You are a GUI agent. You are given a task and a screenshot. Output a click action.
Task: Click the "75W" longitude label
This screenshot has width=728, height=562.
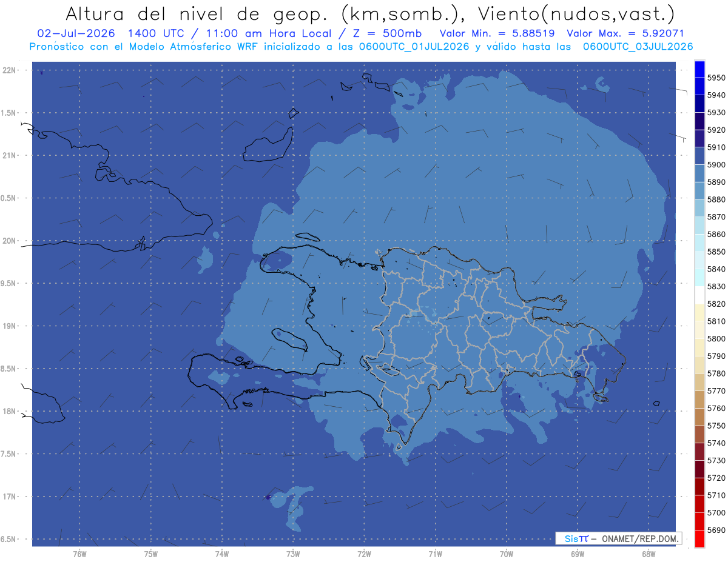pyautogui.click(x=150, y=555)
